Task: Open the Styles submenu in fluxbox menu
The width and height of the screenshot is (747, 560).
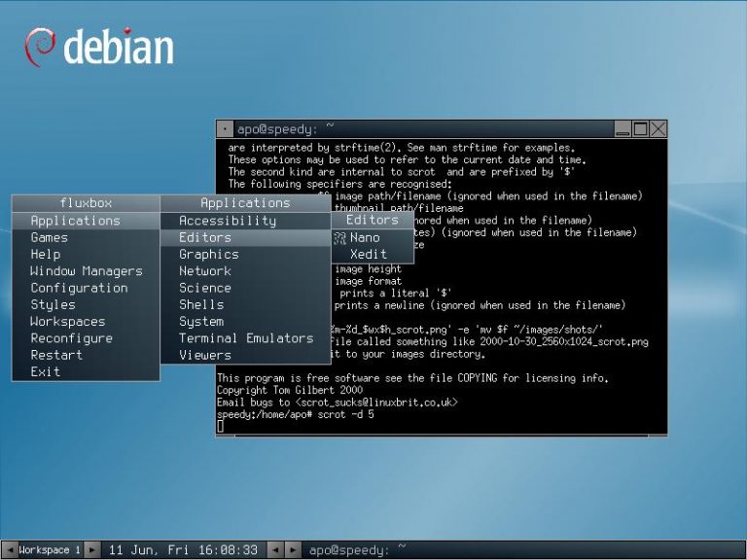Action: pyautogui.click(x=53, y=304)
